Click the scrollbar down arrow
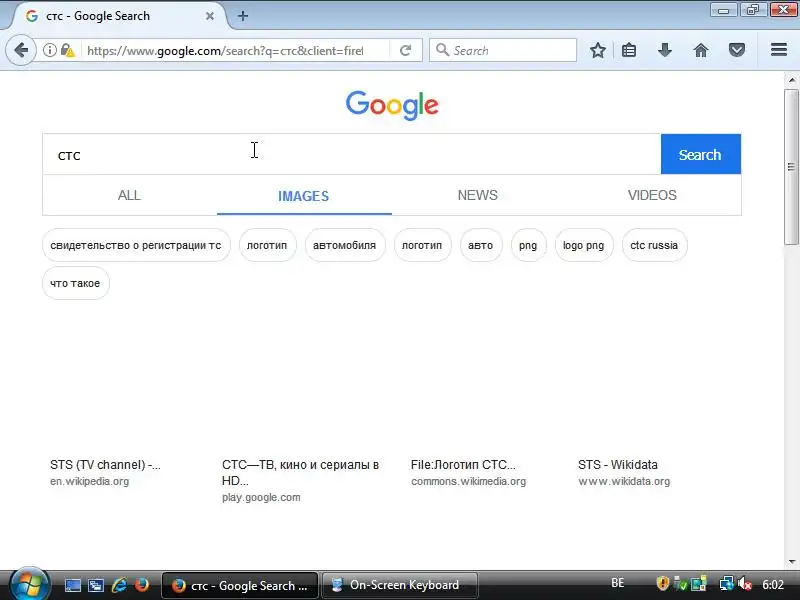 (791, 562)
